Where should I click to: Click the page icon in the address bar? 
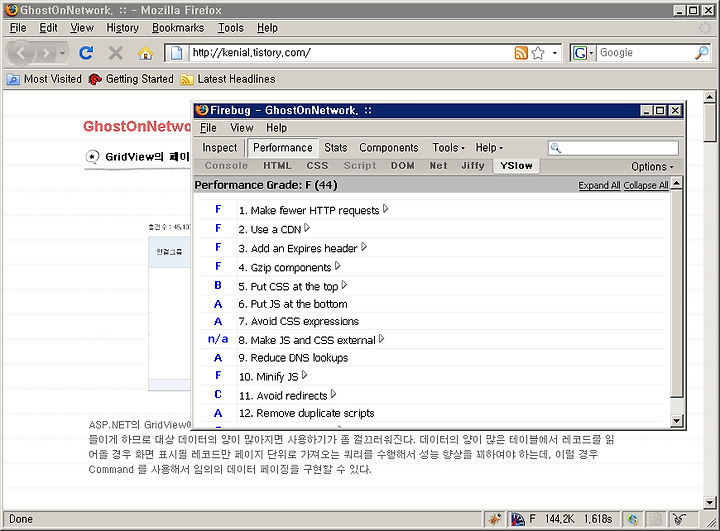click(x=176, y=53)
